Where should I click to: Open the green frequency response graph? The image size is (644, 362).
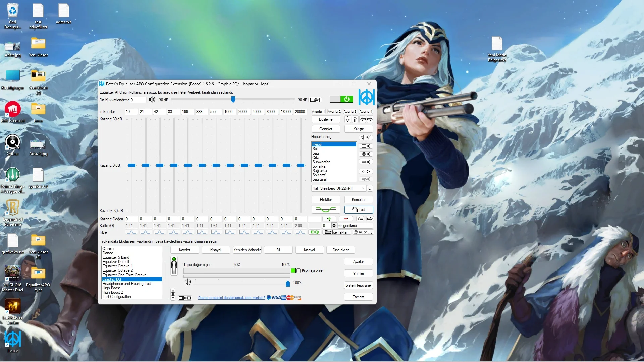[x=326, y=210]
